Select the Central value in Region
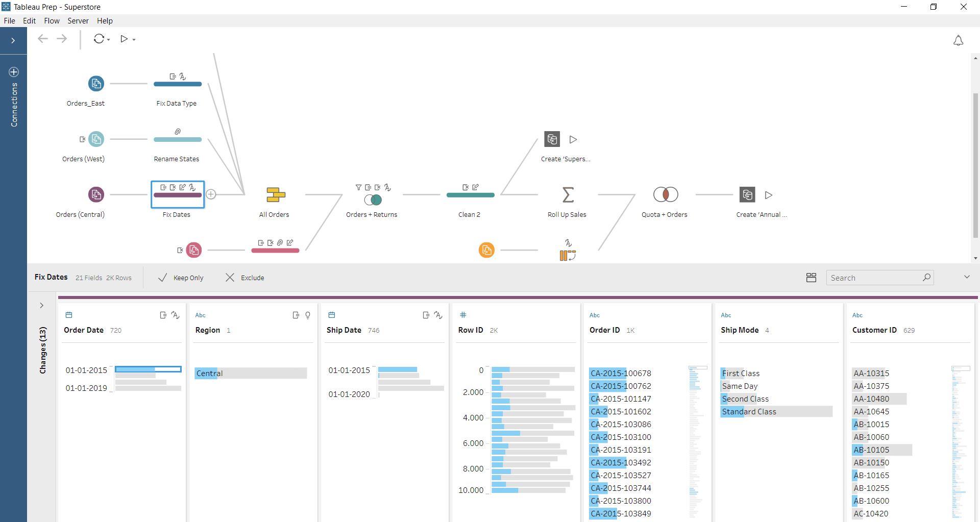The height and width of the screenshot is (522, 980). click(x=251, y=373)
